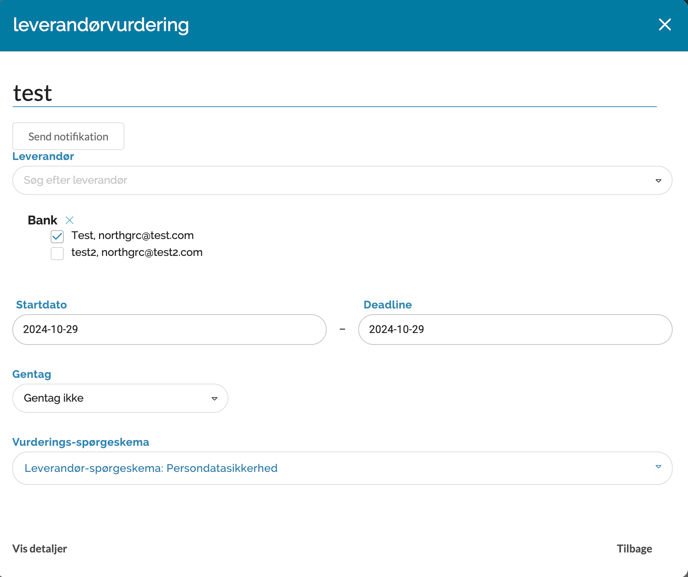Click Tilbage to go back
688x577 pixels.
(634, 548)
